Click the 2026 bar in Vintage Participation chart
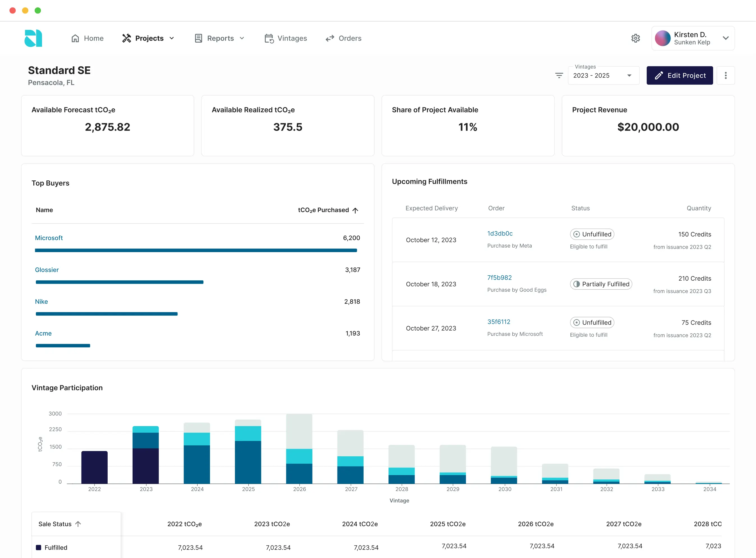Image resolution: width=756 pixels, height=558 pixels. [299, 449]
